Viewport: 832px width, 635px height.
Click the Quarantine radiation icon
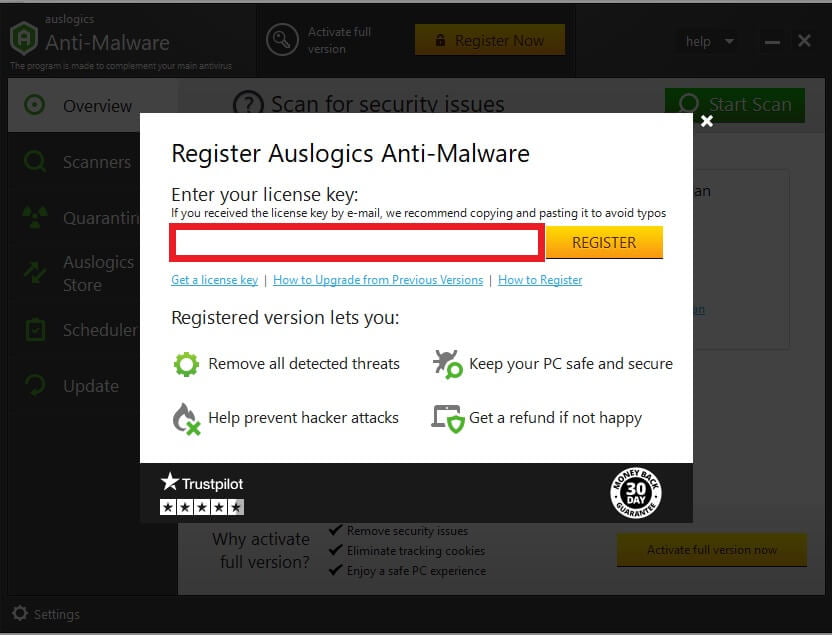pos(35,217)
